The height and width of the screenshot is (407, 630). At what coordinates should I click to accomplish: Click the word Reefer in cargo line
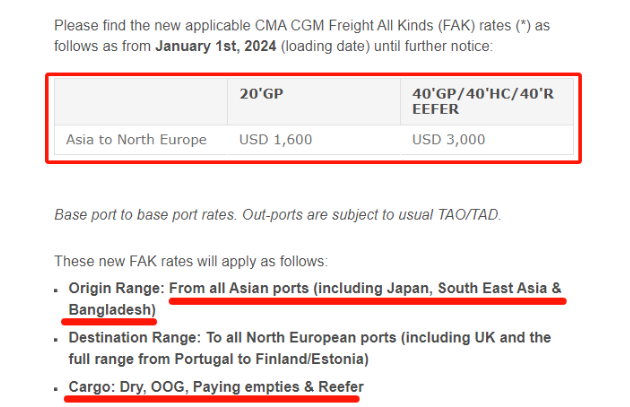click(341, 387)
